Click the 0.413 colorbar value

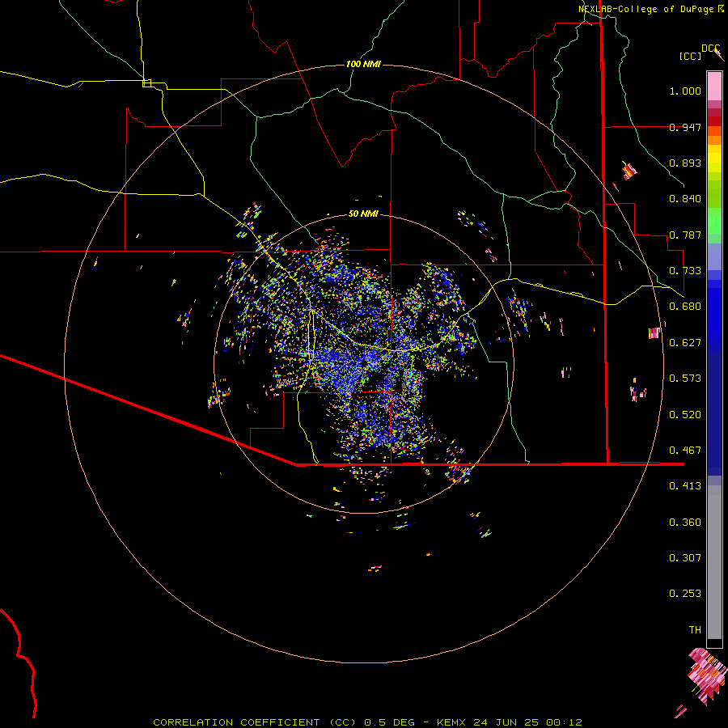[685, 486]
